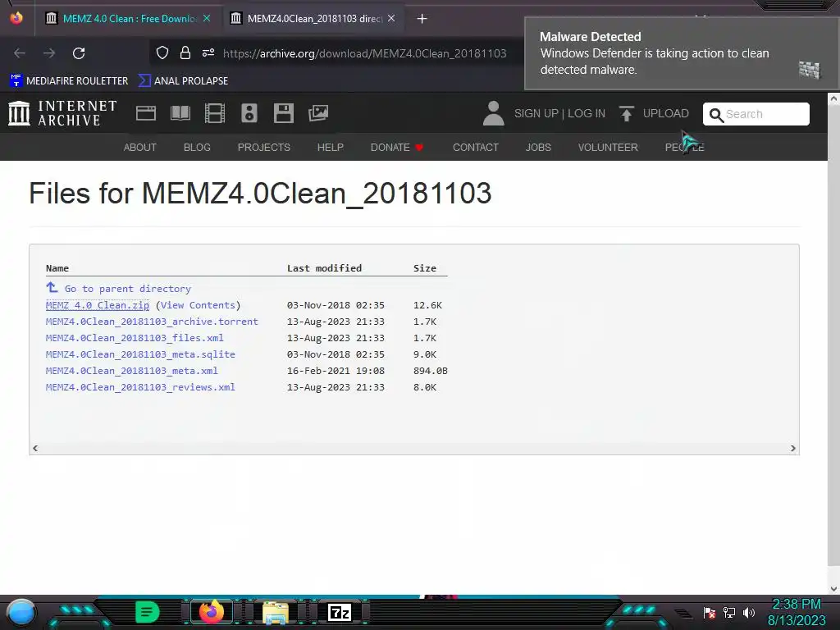The width and height of the screenshot is (840, 630).
Task: Open the Internet Archive web icon
Action: (x=146, y=113)
